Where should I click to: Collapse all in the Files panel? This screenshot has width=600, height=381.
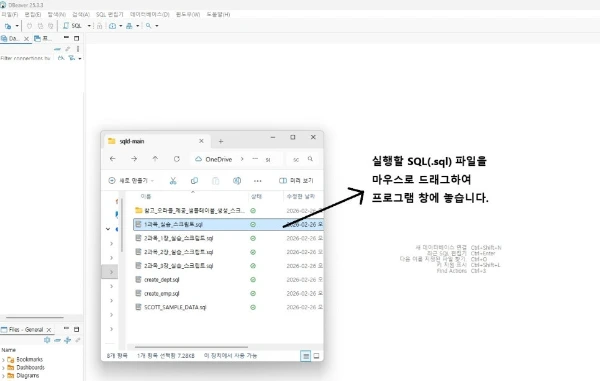[57, 340]
